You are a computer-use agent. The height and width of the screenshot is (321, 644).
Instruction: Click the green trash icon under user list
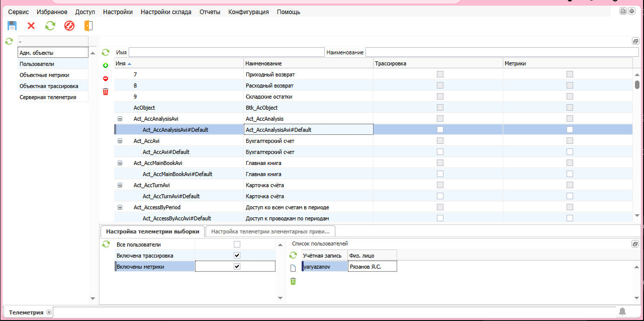tap(293, 281)
